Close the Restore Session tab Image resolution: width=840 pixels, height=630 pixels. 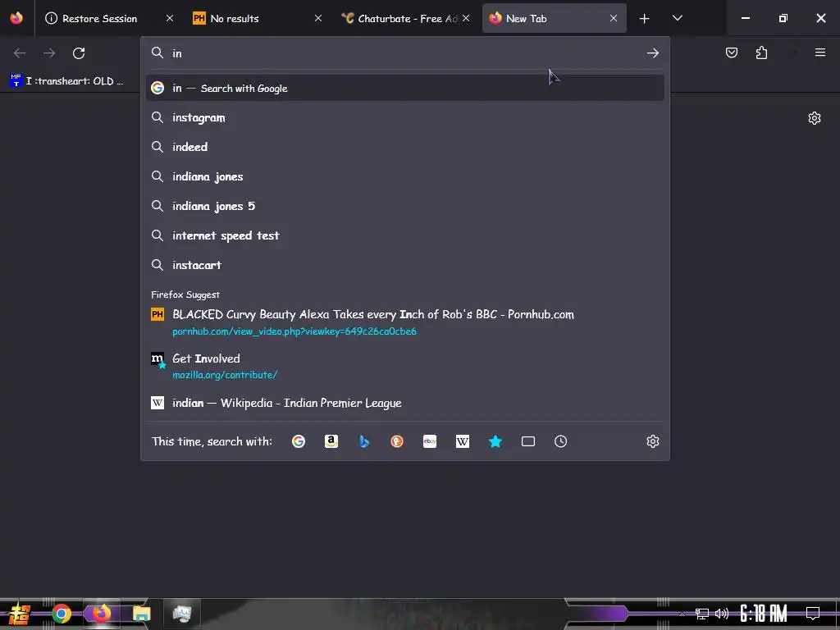[170, 19]
